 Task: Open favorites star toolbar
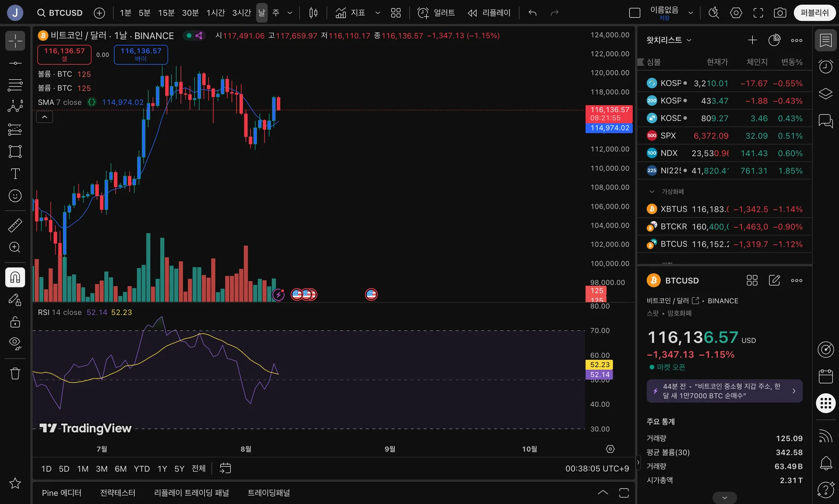click(x=15, y=483)
